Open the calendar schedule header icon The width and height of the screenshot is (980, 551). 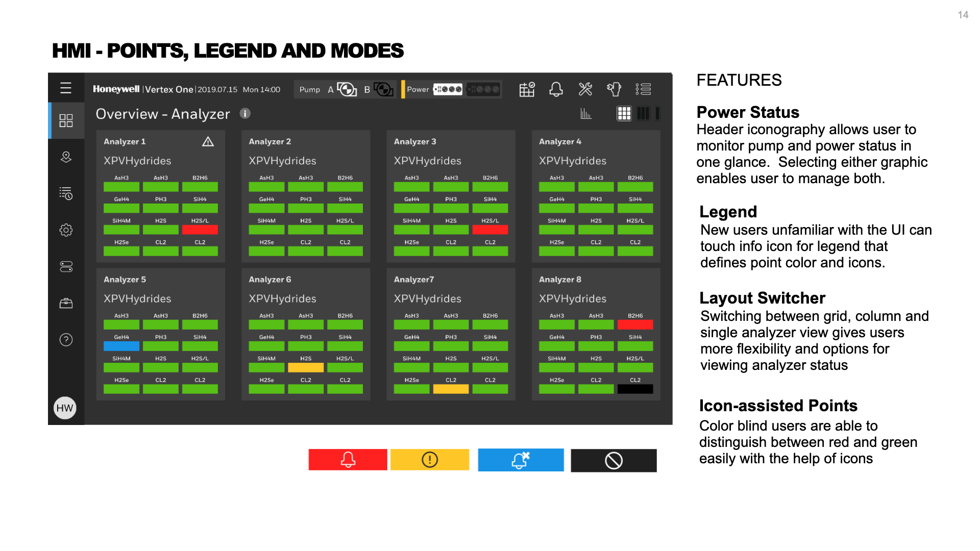pyautogui.click(x=527, y=90)
